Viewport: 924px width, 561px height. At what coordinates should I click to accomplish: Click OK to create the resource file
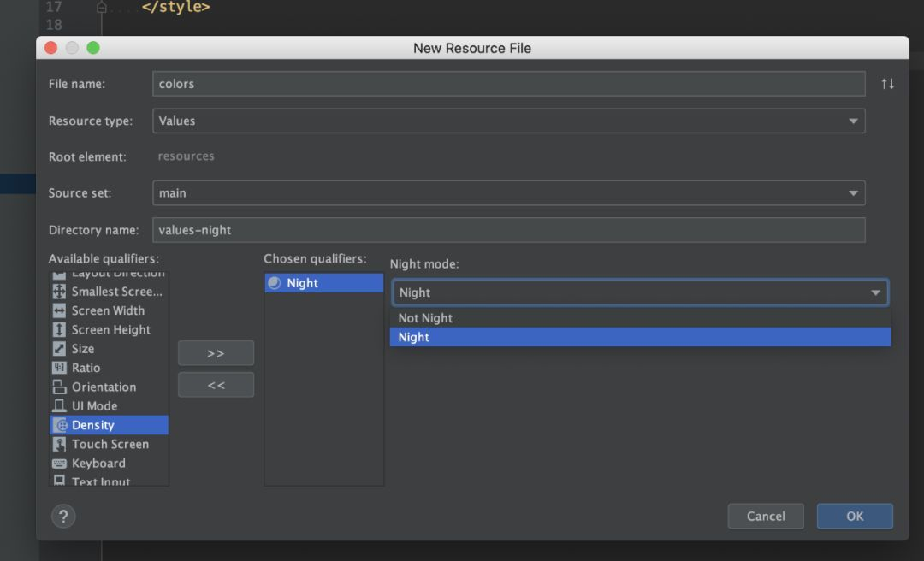tap(855, 516)
